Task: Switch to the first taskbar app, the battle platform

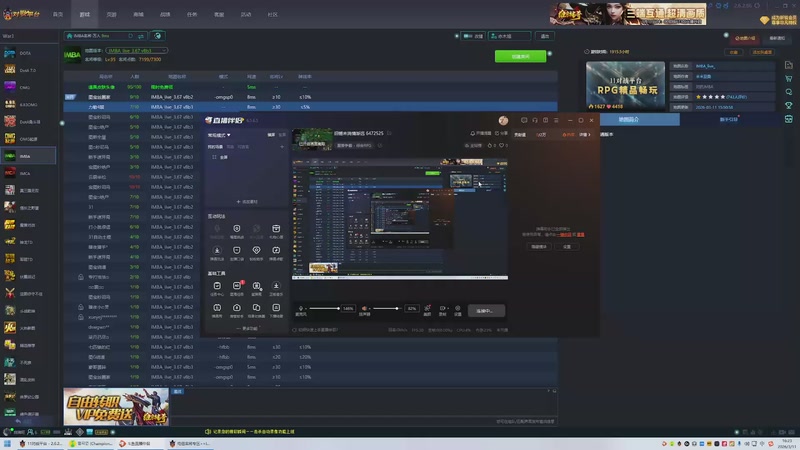Action: 40,443
